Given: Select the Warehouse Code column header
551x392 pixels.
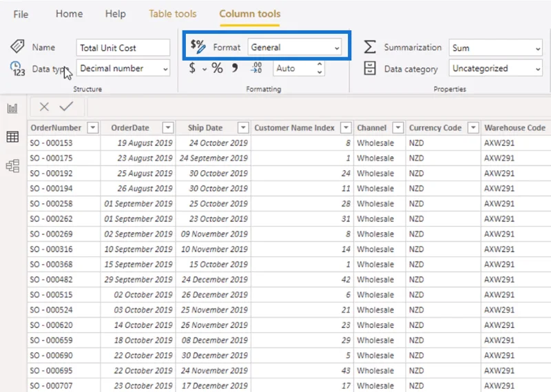Looking at the screenshot, I should pos(514,127).
